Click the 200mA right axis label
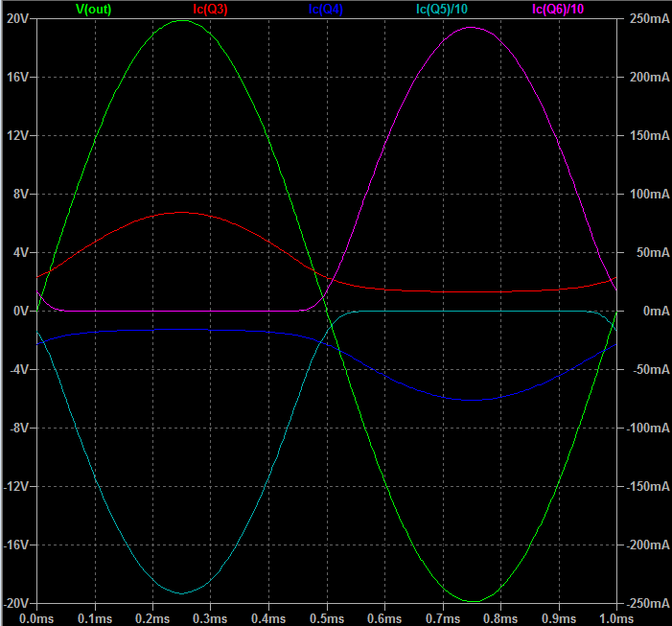672x626 pixels. (649, 77)
